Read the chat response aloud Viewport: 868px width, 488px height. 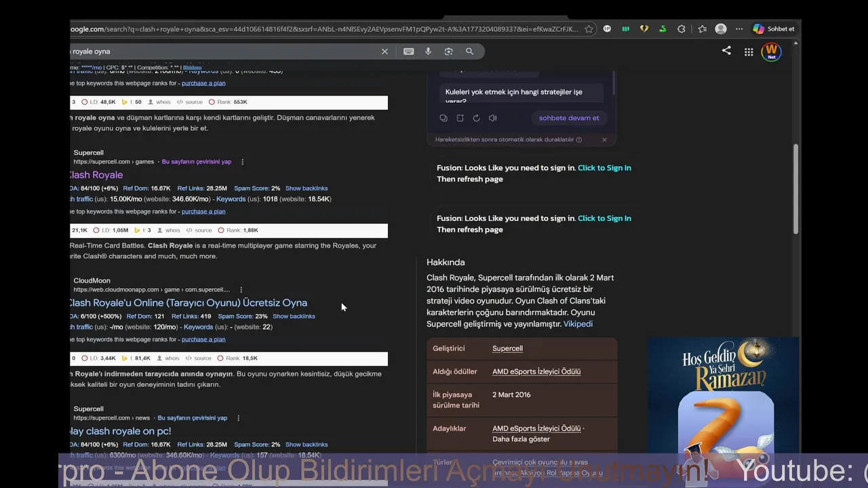(493, 118)
